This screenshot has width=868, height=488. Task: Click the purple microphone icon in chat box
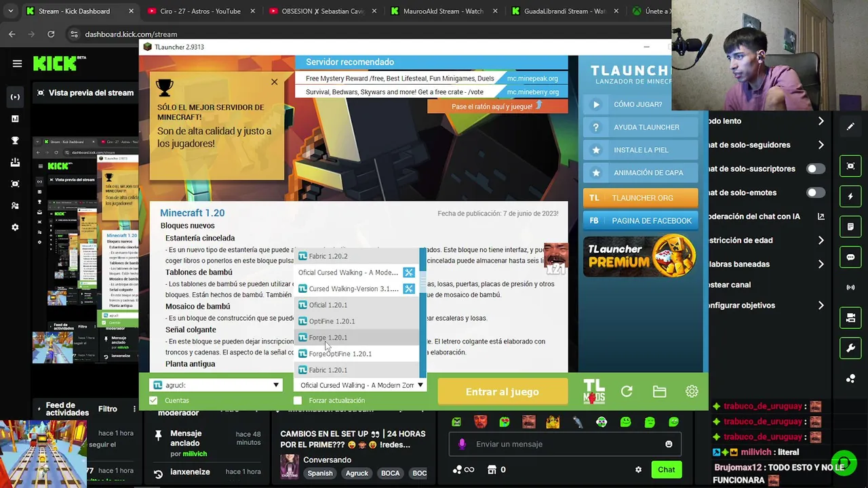(x=462, y=444)
